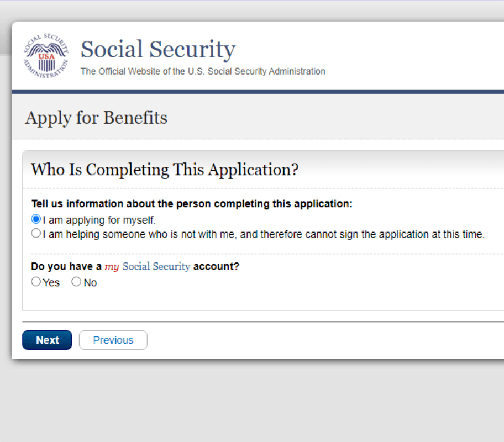The image size is (504, 442).
Task: Click the "Social Security" site title
Action: point(158,49)
